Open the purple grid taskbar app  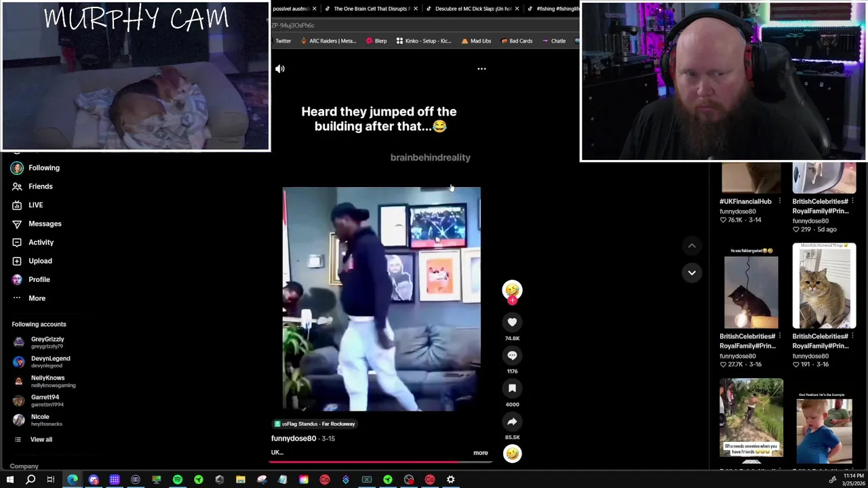(115, 480)
